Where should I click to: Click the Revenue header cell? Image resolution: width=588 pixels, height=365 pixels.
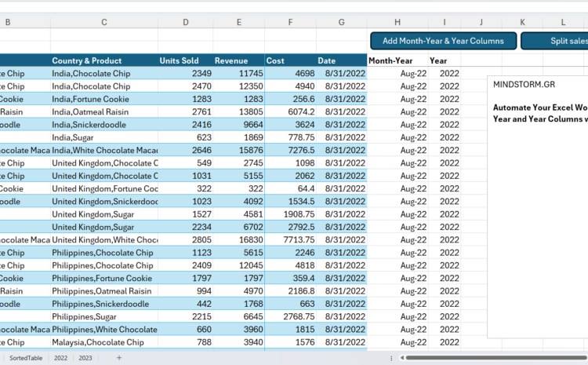(x=239, y=60)
